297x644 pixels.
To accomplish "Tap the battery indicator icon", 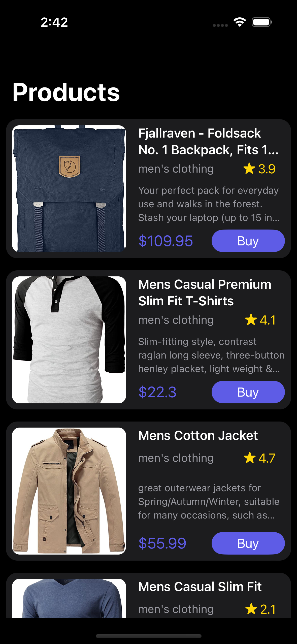I will click(262, 22).
